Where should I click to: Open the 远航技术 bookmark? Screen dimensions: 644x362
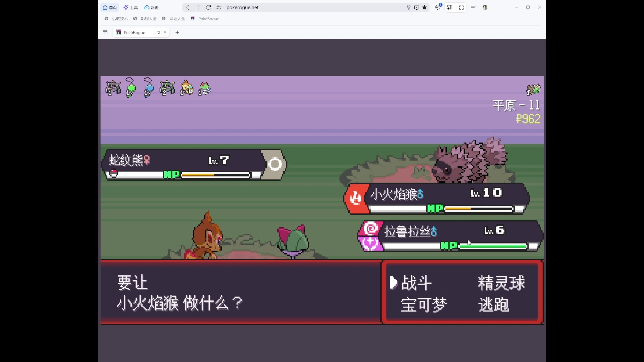pyautogui.click(x=116, y=19)
